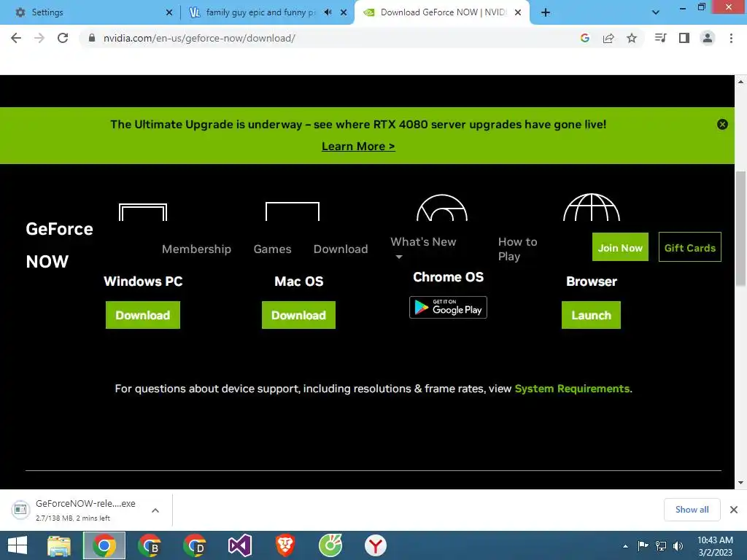Open the Games menu item
Viewport: 747px width, 560px height.
272,249
